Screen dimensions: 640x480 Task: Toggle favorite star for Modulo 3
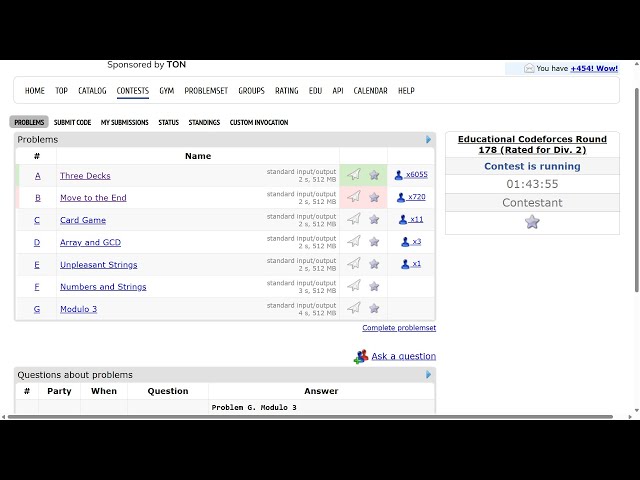[374, 309]
